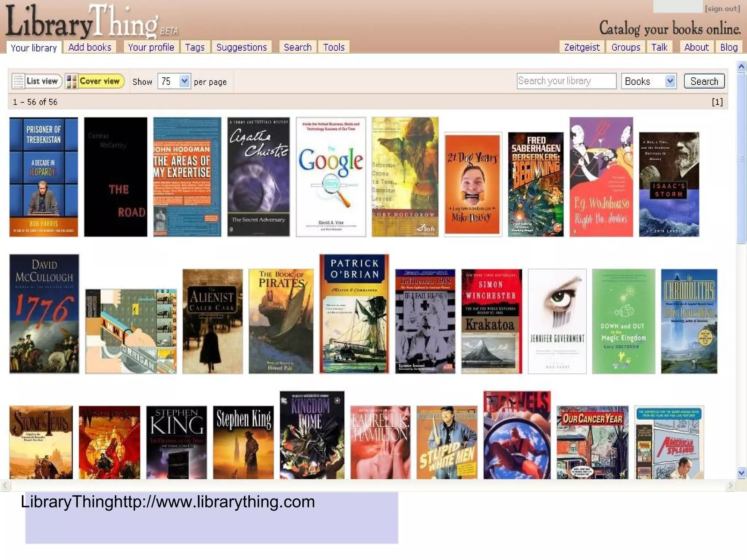Click the horizontal scrollbar right arrow
747x560 pixels.
tap(730, 486)
